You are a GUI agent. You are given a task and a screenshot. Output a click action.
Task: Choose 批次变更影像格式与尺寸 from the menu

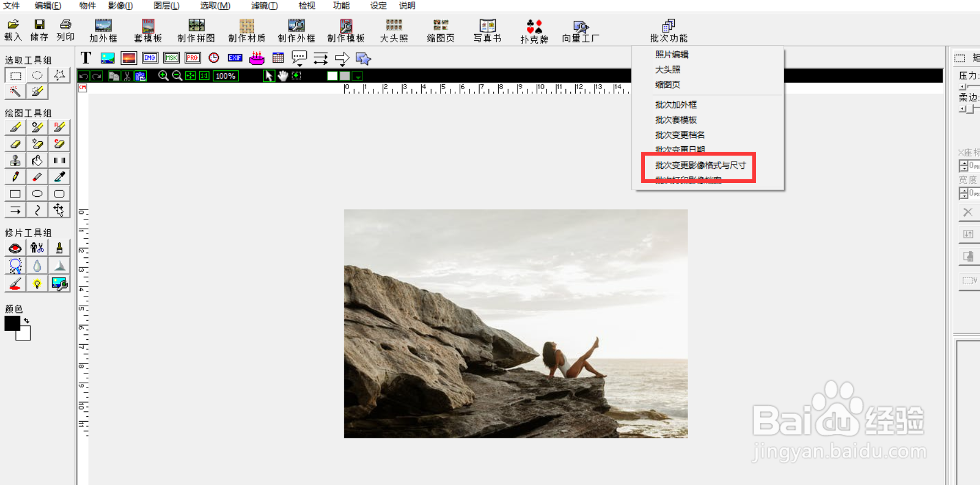point(701,165)
